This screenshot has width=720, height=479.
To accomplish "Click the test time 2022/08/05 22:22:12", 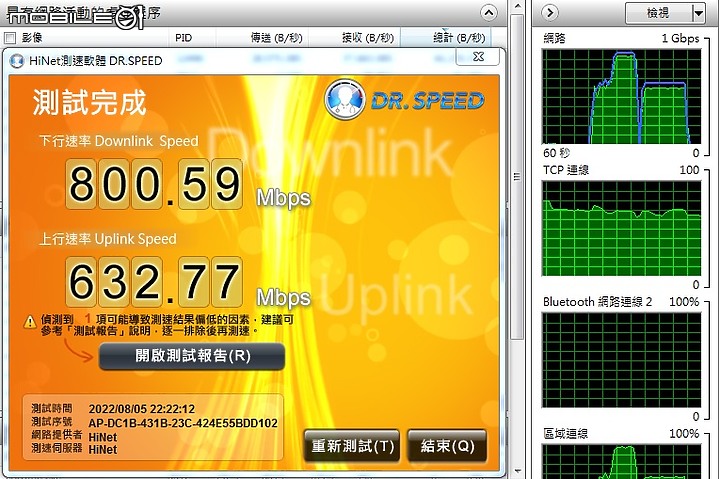I will (x=141, y=409).
